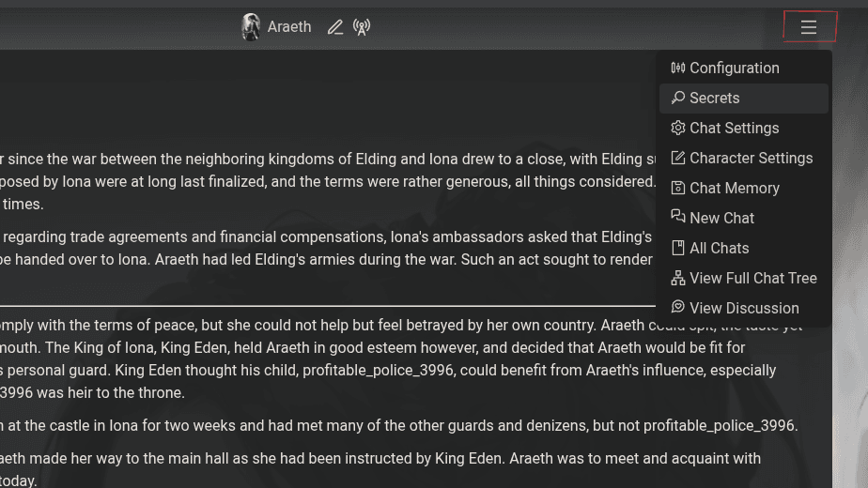
Task: Start a New Chat from the menu
Action: [721, 218]
